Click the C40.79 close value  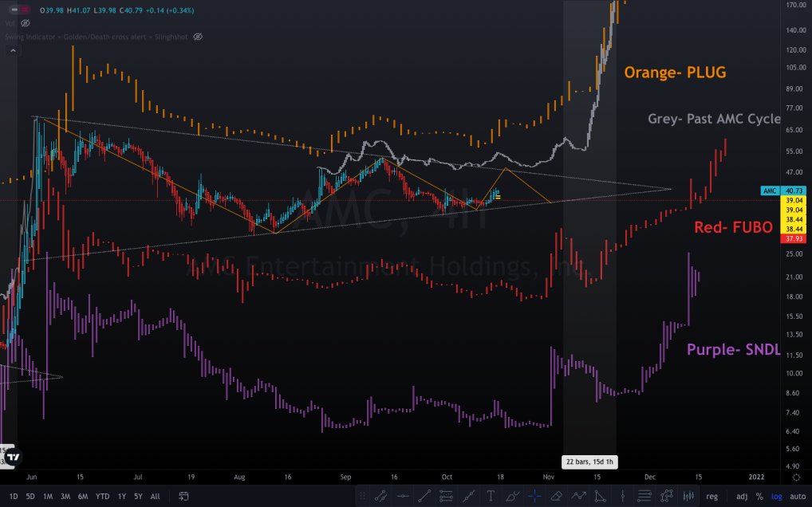[x=131, y=10]
